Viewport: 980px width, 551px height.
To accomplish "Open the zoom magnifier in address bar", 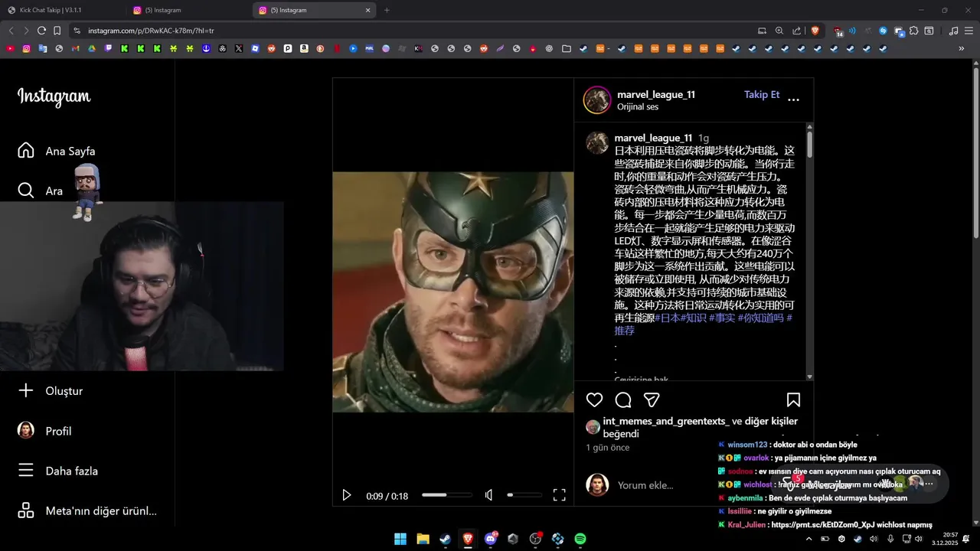I will click(x=779, y=31).
